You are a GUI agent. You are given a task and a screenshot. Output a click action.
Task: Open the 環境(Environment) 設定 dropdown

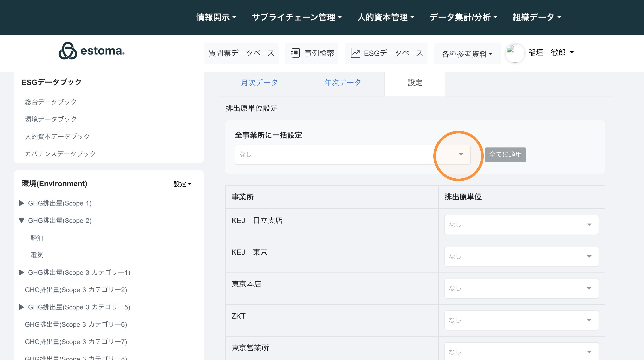(183, 184)
